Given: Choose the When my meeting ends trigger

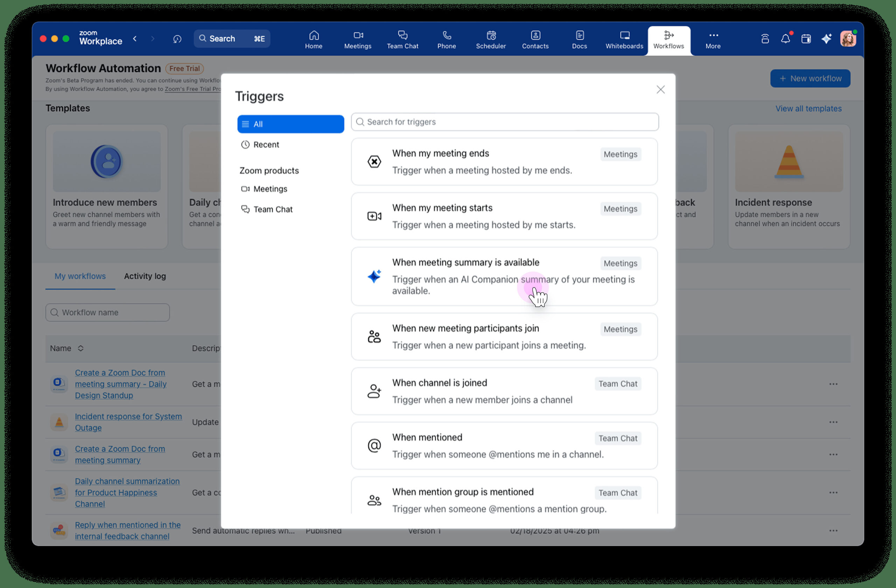Looking at the screenshot, I should tap(504, 162).
